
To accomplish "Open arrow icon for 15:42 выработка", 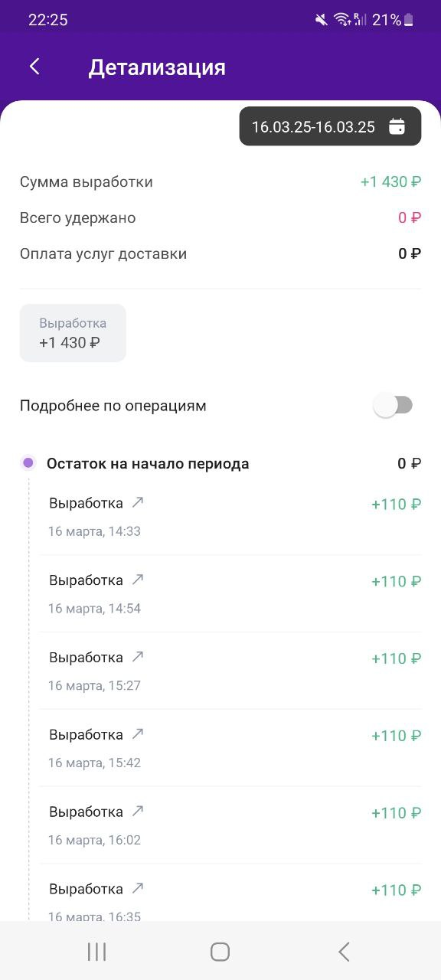I will click(x=138, y=734).
